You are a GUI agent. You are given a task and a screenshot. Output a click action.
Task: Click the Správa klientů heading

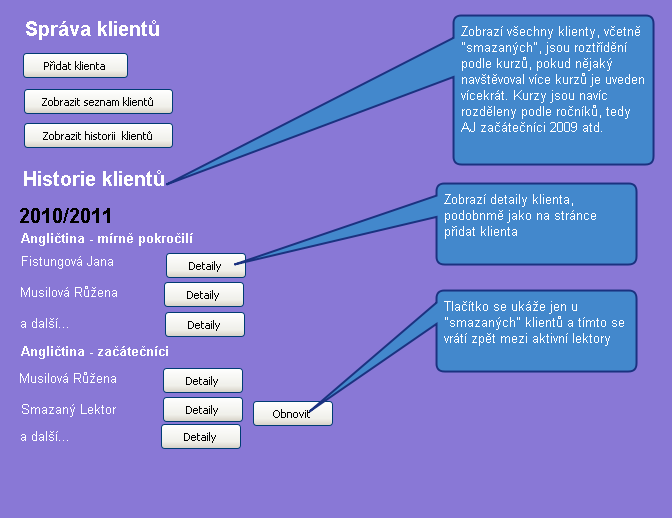[x=92, y=30]
